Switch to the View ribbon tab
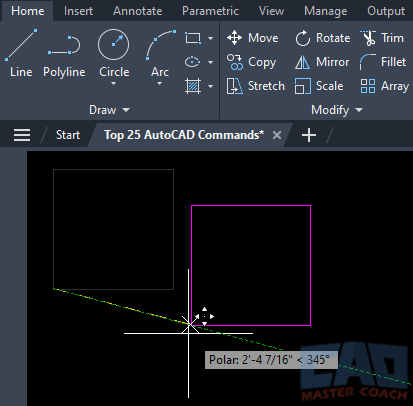This screenshot has height=406, width=413. click(272, 11)
